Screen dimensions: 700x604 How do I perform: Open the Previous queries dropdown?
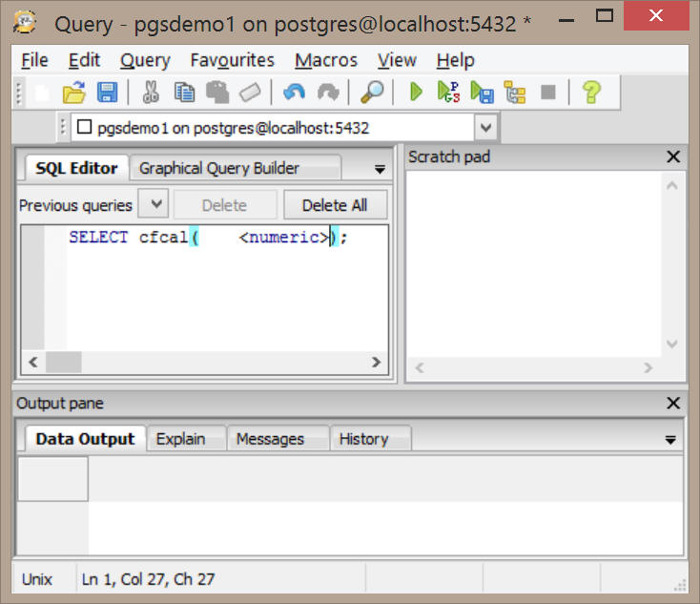(154, 203)
